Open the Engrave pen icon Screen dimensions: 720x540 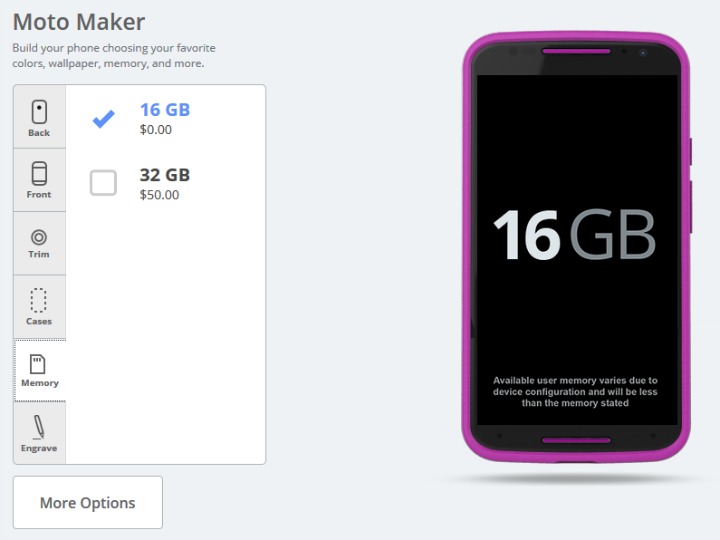click(x=39, y=427)
